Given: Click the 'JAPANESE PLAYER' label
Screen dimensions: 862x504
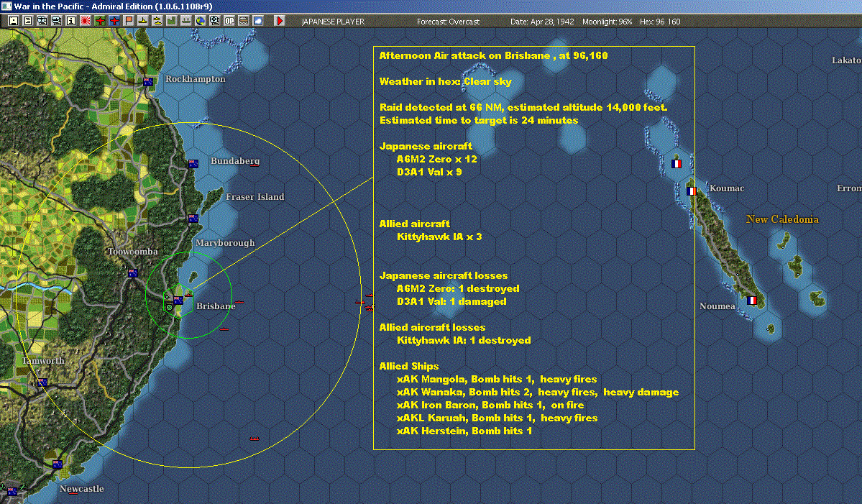Looking at the screenshot, I should coord(333,22).
